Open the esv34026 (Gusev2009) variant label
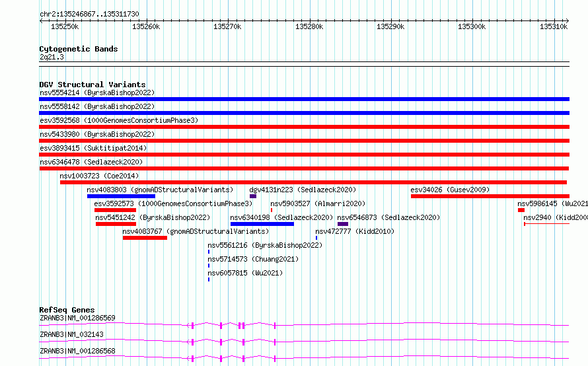 pos(450,190)
